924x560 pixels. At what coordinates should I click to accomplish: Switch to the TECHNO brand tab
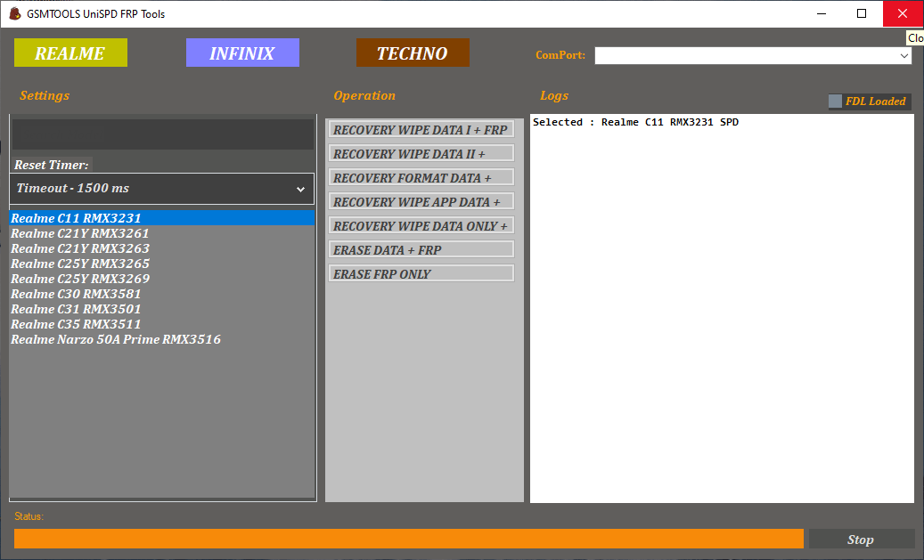tap(412, 53)
